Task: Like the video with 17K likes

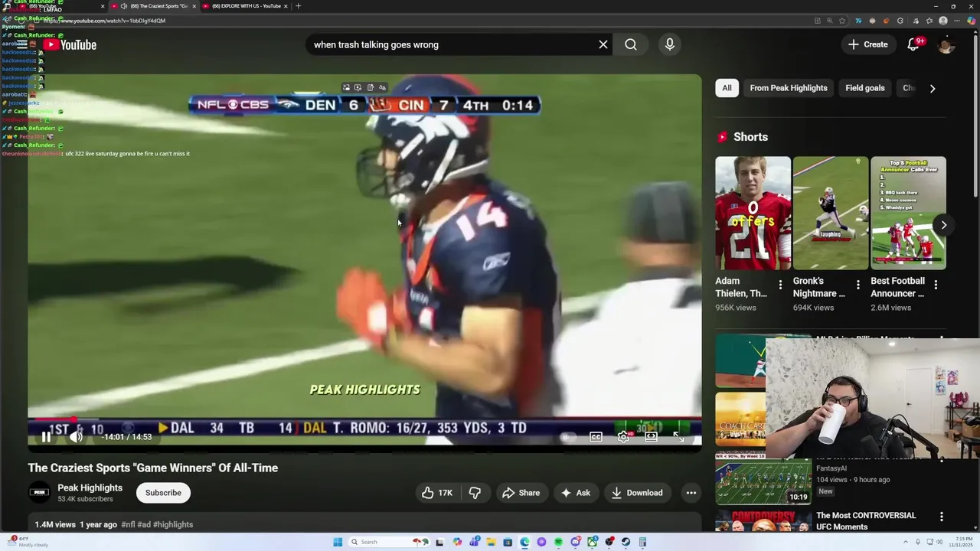Action: click(437, 493)
